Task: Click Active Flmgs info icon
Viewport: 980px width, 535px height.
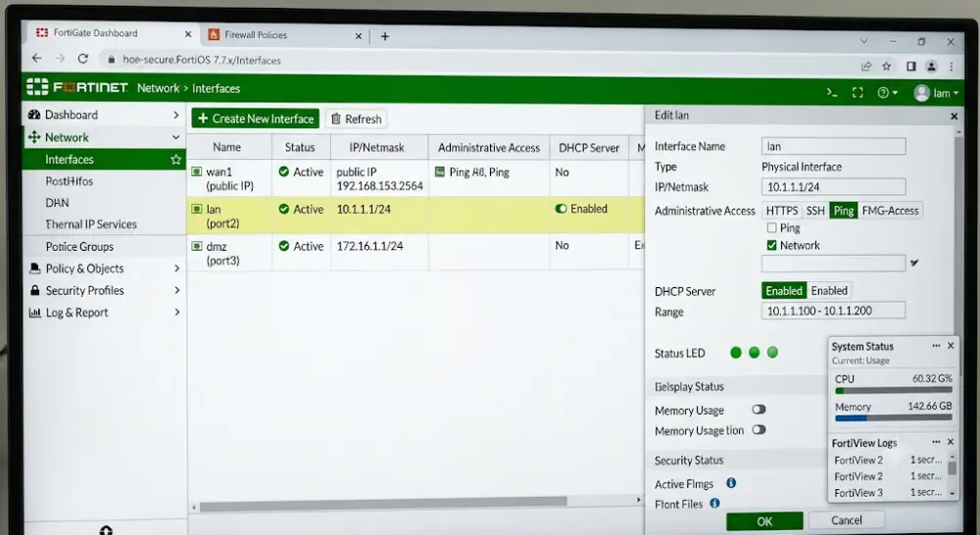Action: (731, 482)
